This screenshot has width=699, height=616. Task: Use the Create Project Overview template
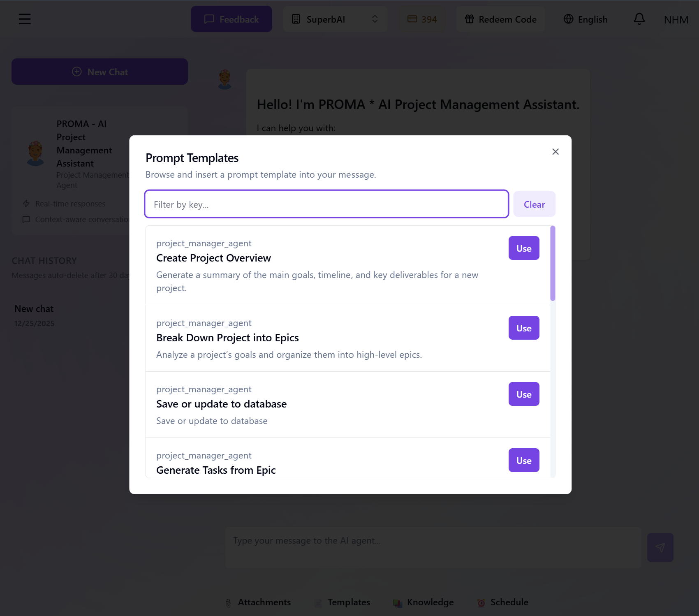(x=523, y=248)
